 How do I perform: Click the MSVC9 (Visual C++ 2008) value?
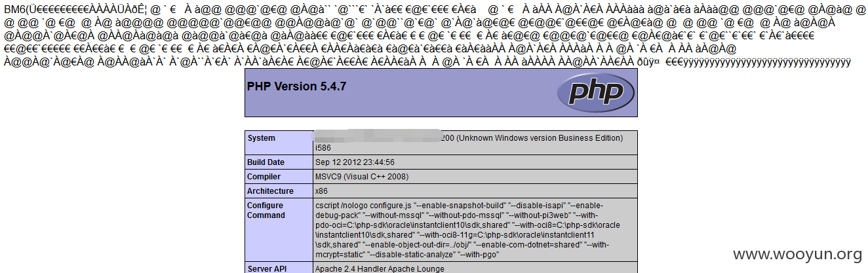[361, 177]
